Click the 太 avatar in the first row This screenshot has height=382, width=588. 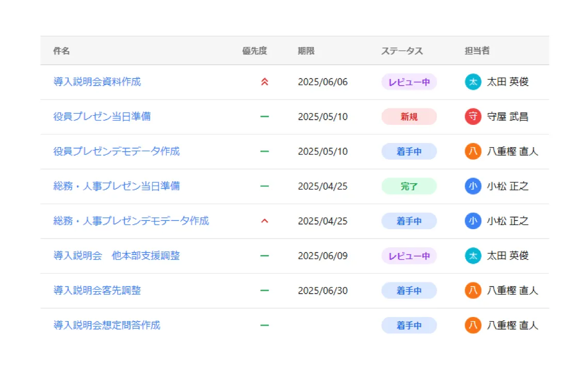click(x=472, y=82)
